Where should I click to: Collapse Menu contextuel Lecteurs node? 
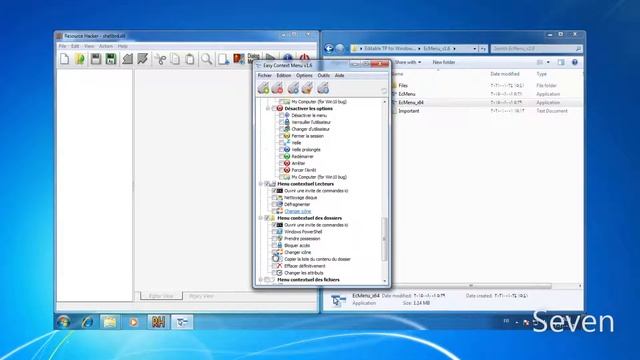point(261,184)
